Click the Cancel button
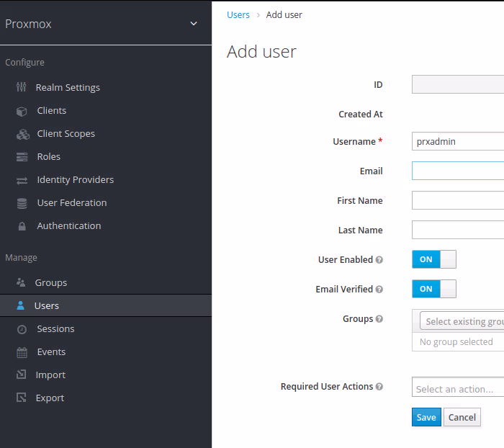Screen dimensions: 504x448 click(x=462, y=417)
